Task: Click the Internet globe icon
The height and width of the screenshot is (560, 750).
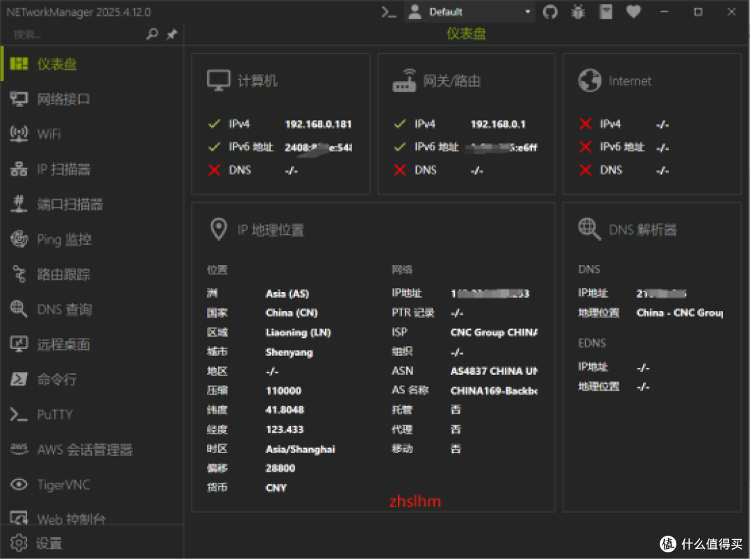Action: 590,80
